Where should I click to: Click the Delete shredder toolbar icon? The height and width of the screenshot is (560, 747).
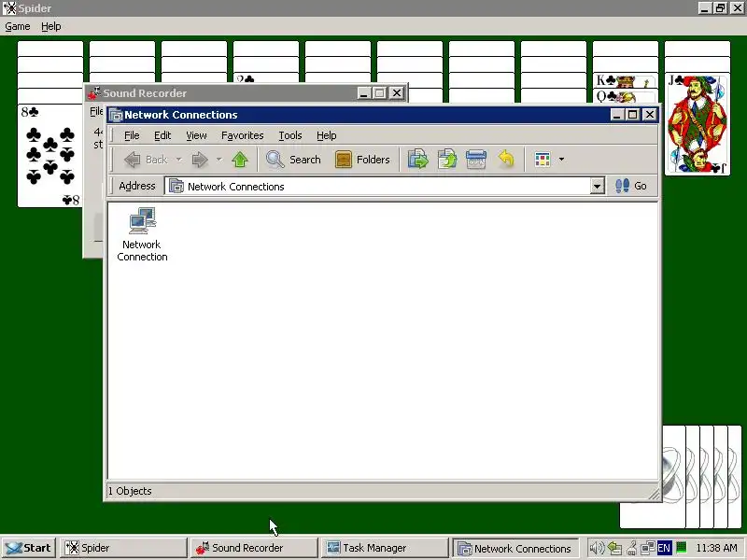pyautogui.click(x=476, y=160)
